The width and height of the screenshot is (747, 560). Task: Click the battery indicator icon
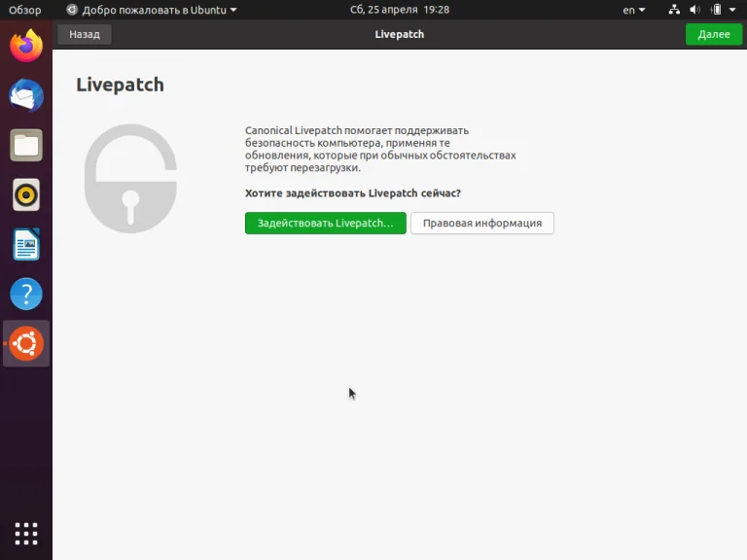tap(716, 10)
